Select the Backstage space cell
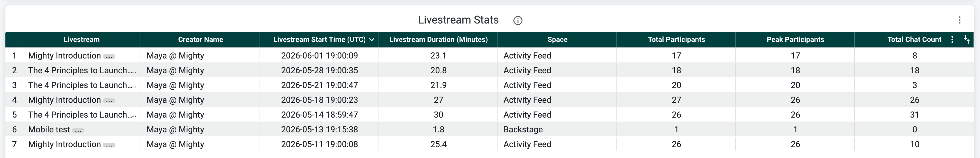 tap(523, 129)
